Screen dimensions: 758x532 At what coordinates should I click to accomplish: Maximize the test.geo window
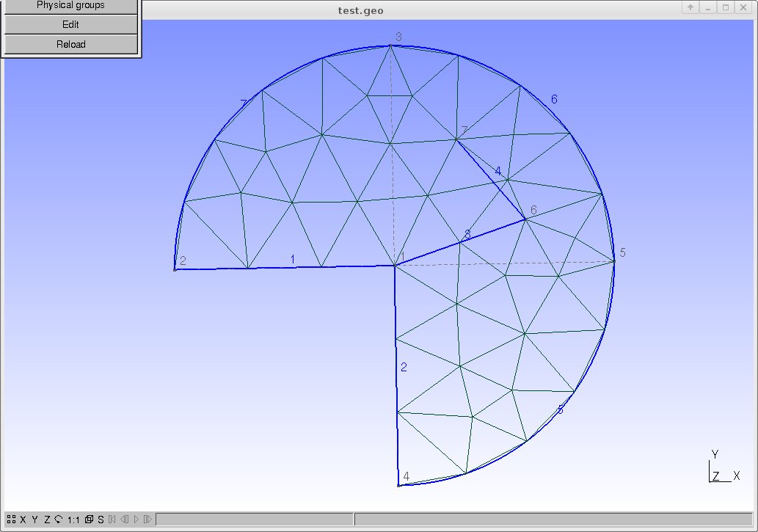tap(726, 7)
